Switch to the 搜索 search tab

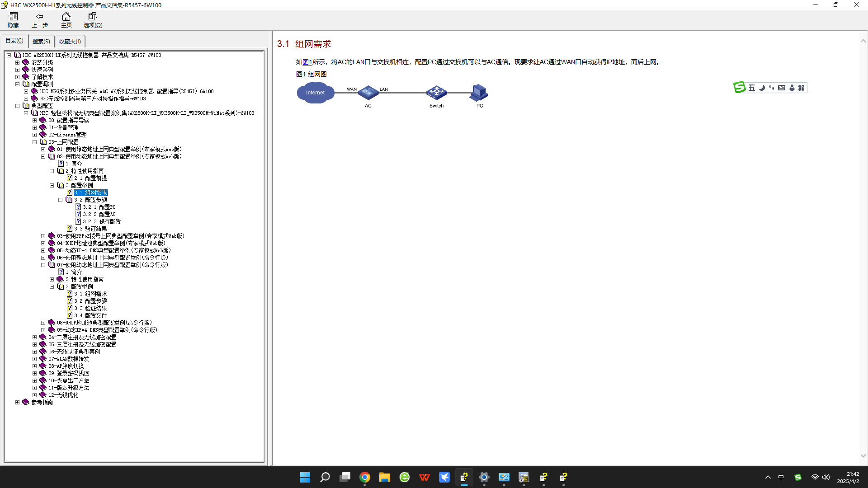click(x=41, y=42)
